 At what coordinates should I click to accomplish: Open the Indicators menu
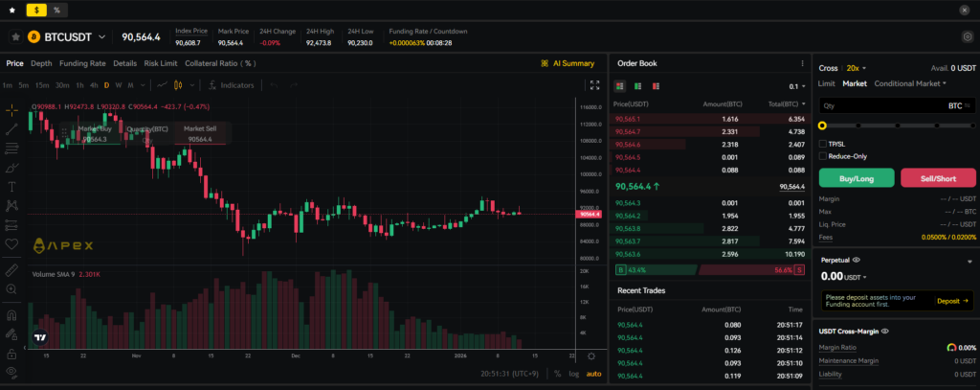232,85
